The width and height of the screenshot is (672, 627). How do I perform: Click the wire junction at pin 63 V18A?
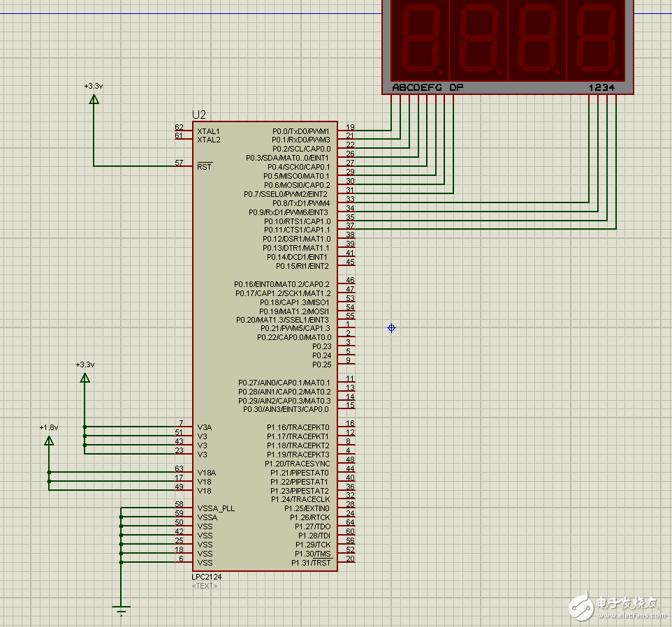(49, 473)
